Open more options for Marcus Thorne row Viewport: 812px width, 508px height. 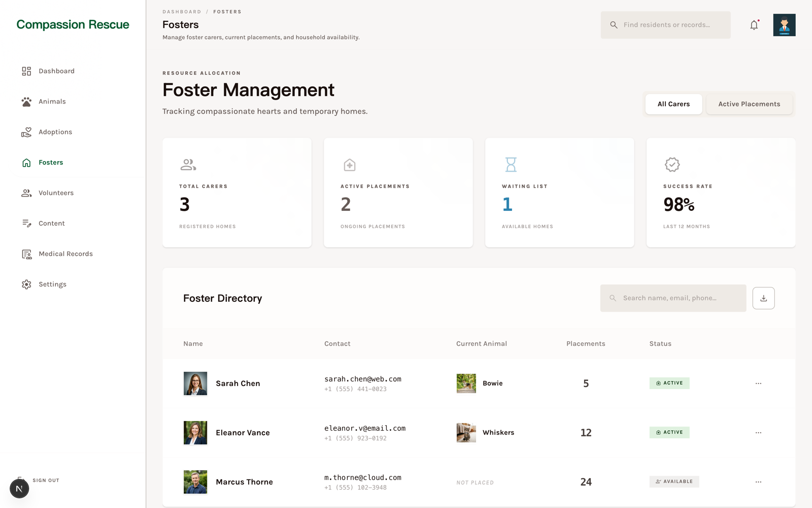[x=758, y=482]
